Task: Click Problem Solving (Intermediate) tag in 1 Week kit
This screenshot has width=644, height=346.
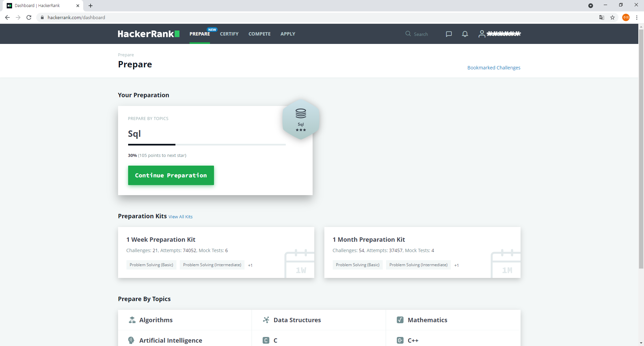Action: coord(212,265)
